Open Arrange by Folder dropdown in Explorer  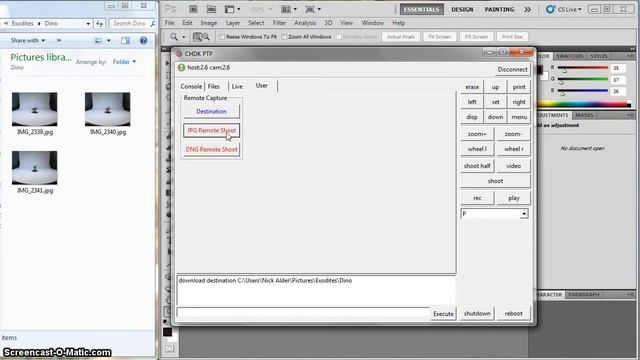tap(124, 62)
